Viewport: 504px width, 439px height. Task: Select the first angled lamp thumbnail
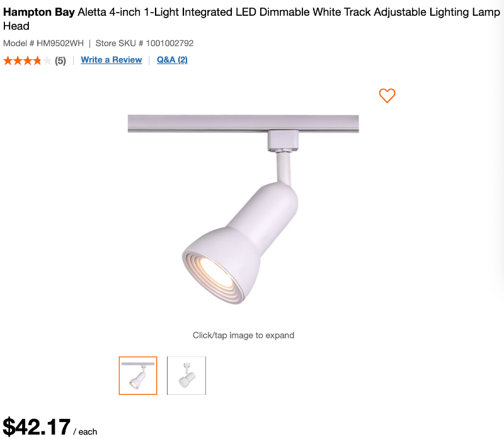pyautogui.click(x=138, y=375)
